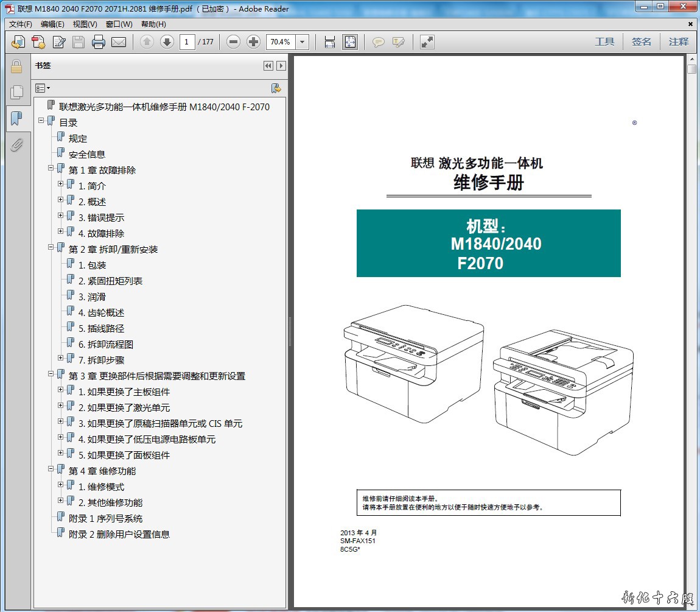Open the 注释 pane
700x612 pixels.
coord(679,42)
